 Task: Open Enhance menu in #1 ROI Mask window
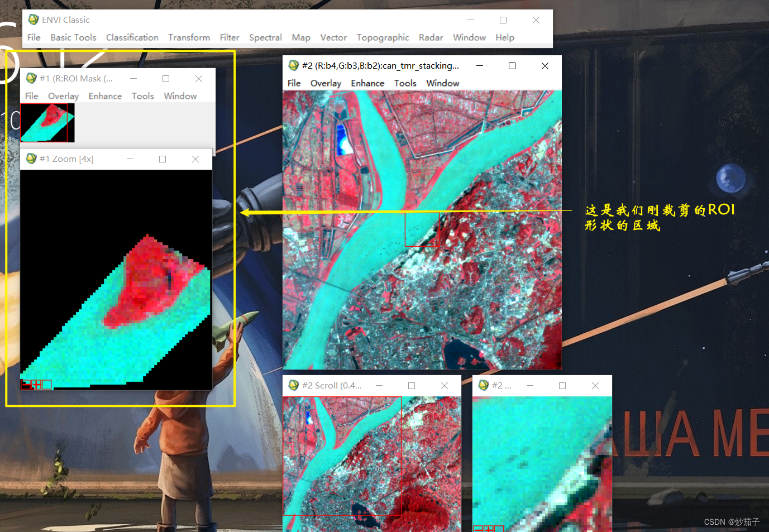click(105, 96)
